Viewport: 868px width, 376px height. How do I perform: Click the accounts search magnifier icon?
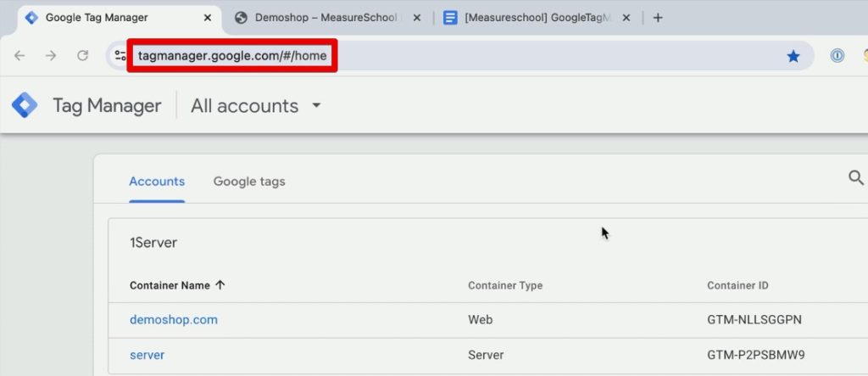856,178
